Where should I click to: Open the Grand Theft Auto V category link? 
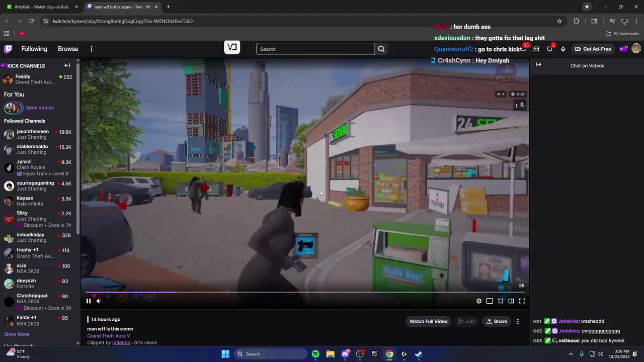[109, 336]
